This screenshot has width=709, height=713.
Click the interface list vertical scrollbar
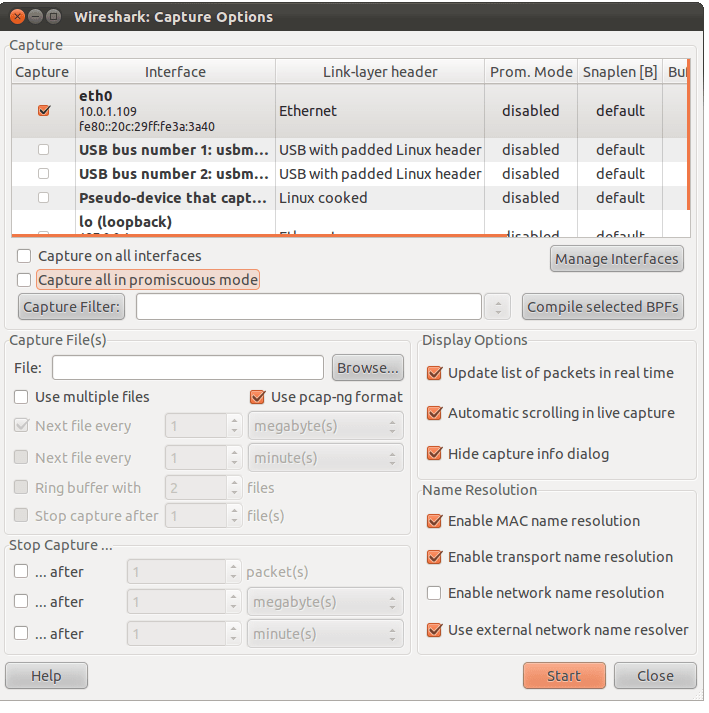pyautogui.click(x=689, y=134)
